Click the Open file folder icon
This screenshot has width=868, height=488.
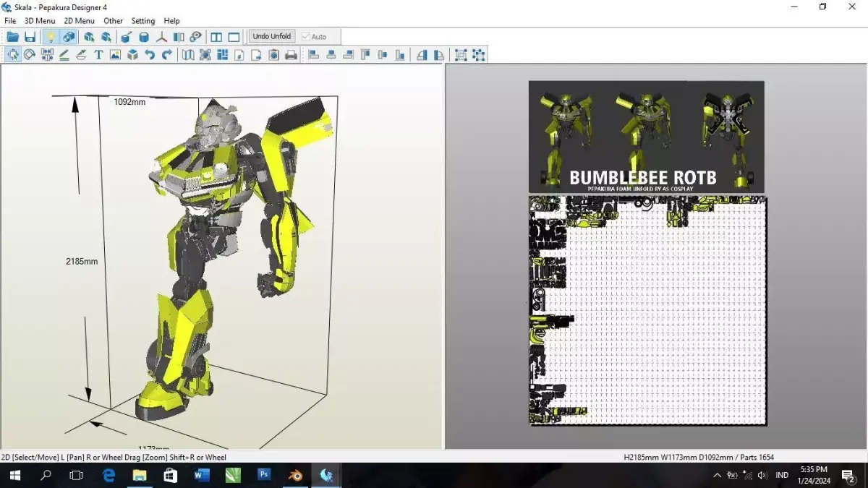(x=12, y=36)
